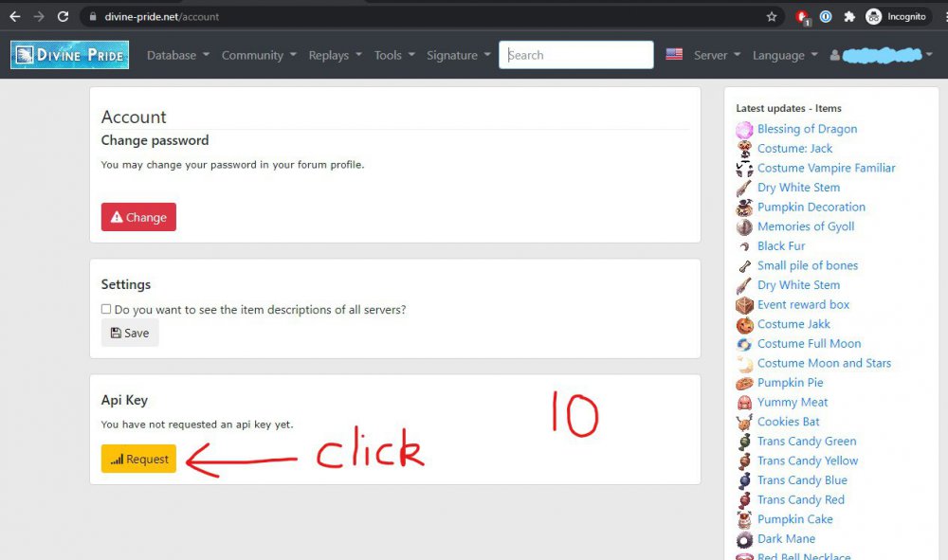This screenshot has height=560, width=948.
Task: Click the Cookies Bat item icon
Action: 744,422
